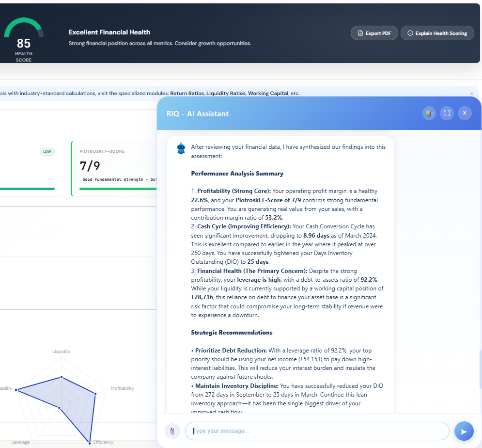482x448 pixels.
Task: Click the Export PDF button
Action: (374, 33)
